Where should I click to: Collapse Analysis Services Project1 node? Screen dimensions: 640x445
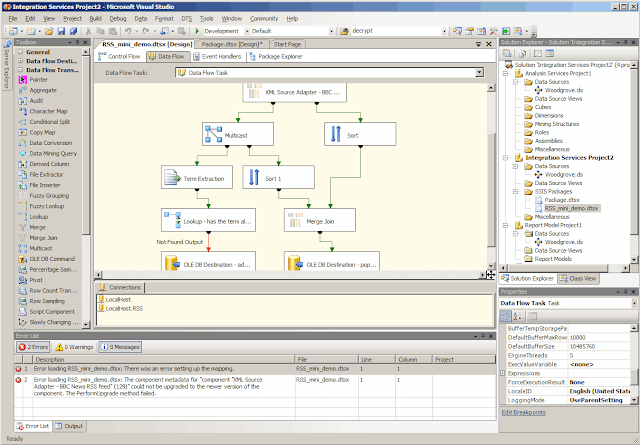(505, 73)
